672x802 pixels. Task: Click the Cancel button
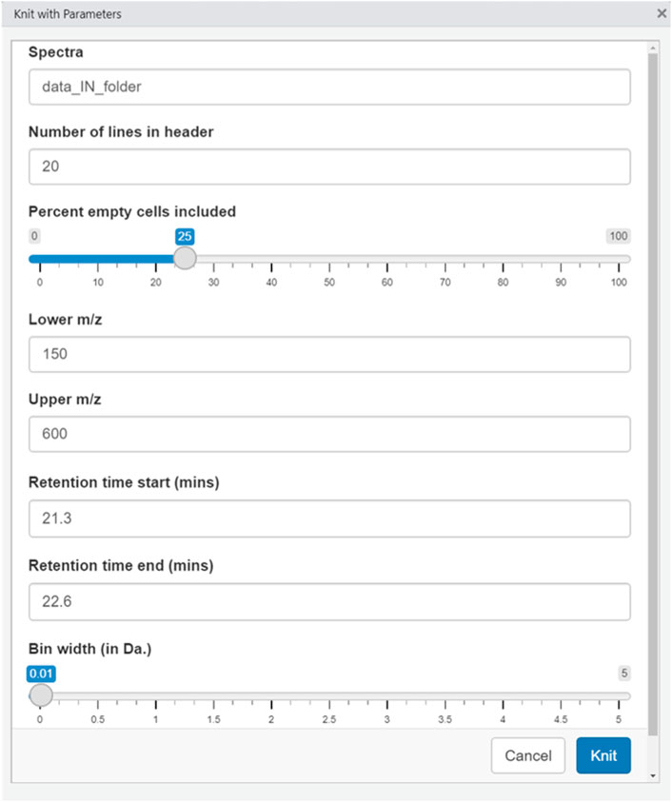click(x=528, y=755)
